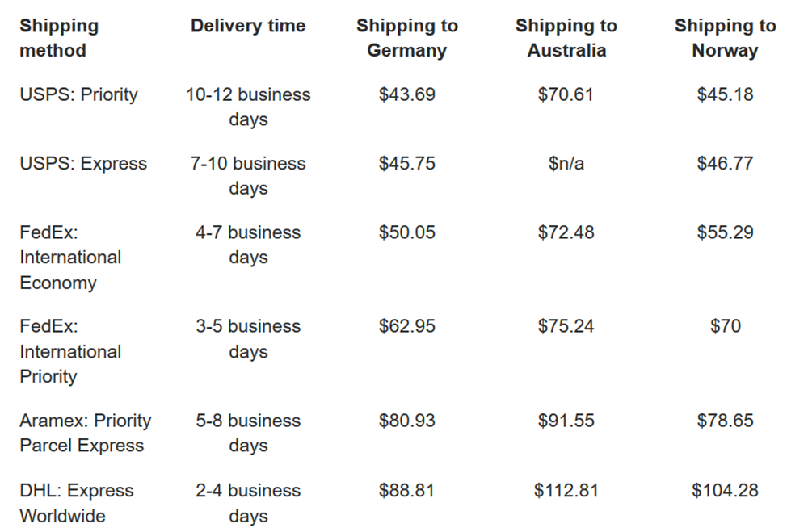This screenshot has height=532, width=808.
Task: Select the USPS: Express row label
Action: click(x=83, y=164)
